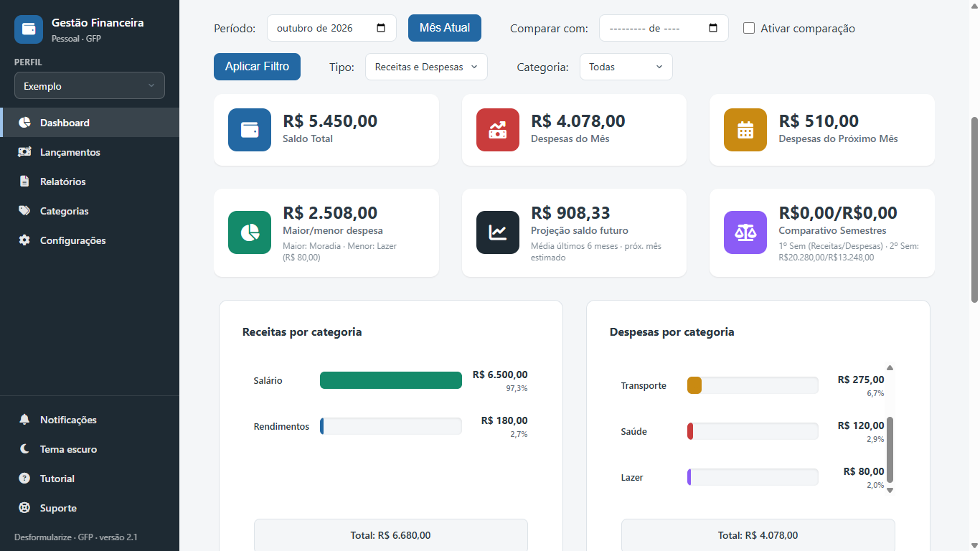980x551 pixels.
Task: Click the R$ 908,33 projection value
Action: coord(570,213)
